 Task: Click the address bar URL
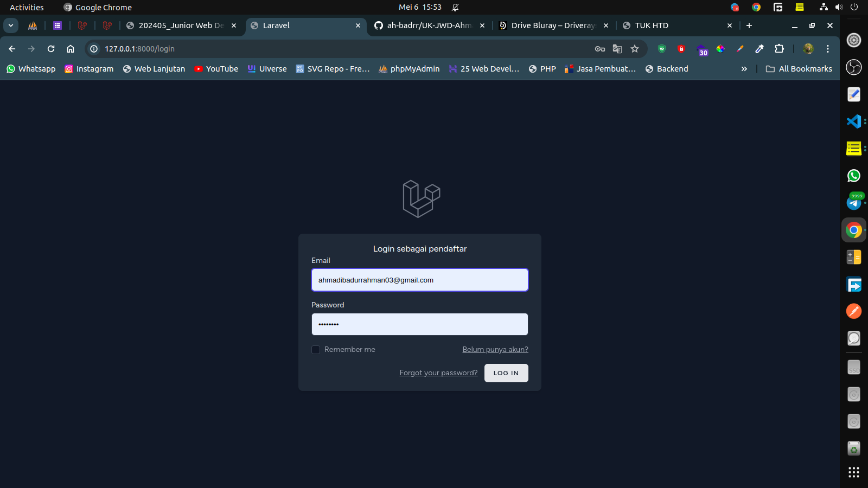pyautogui.click(x=140, y=49)
